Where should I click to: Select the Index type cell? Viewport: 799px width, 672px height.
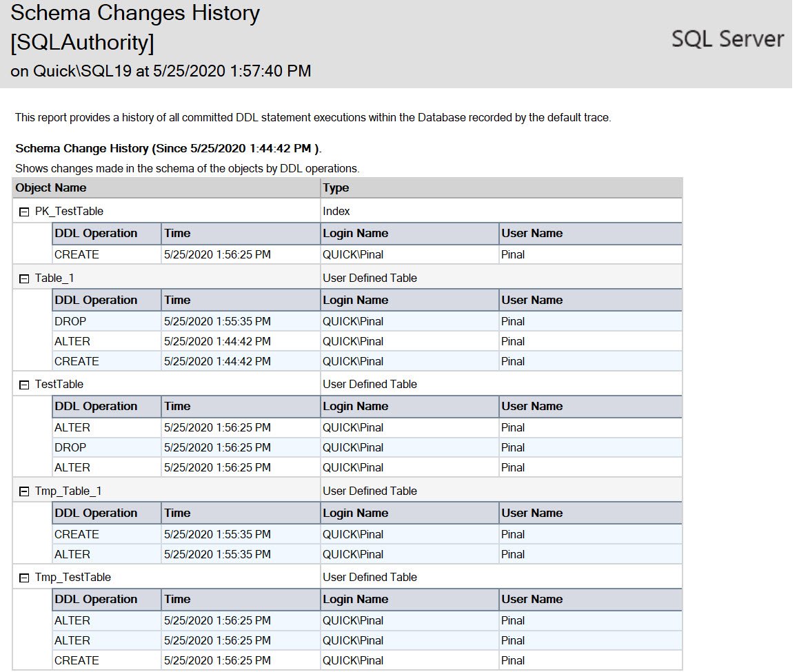tap(336, 211)
